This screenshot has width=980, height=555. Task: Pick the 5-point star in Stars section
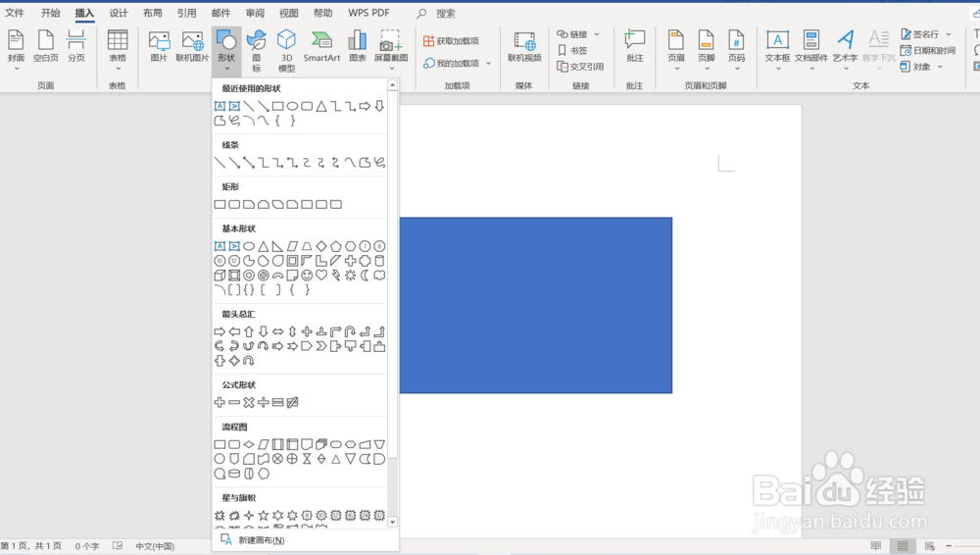[x=263, y=516]
